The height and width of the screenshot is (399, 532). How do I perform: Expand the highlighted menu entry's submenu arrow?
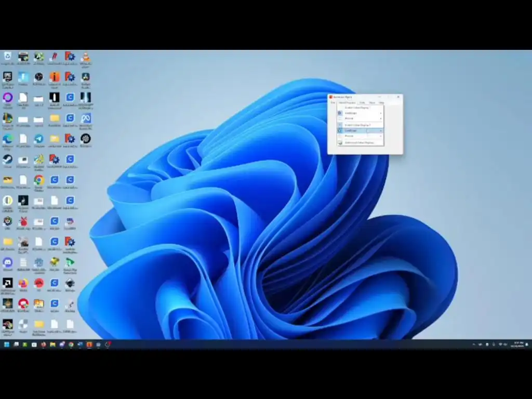pyautogui.click(x=381, y=130)
